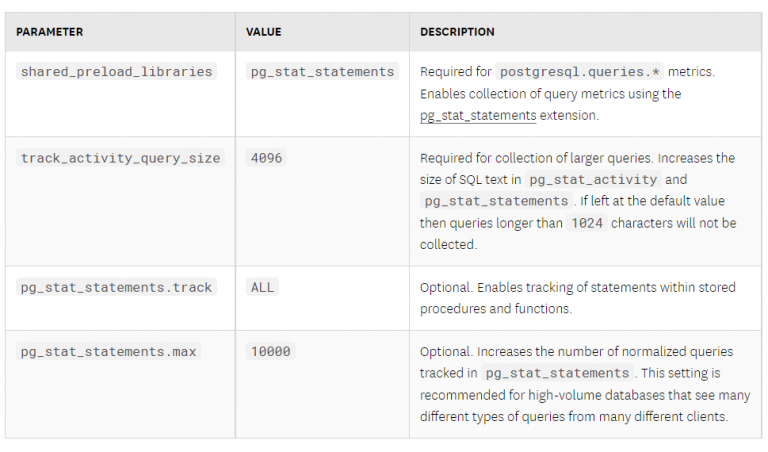Image resolution: width=768 pixels, height=452 pixels.
Task: Click the PARAMETER column header
Action: click(50, 32)
